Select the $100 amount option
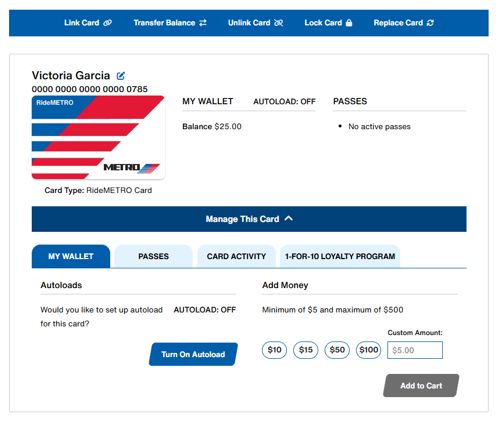 pyautogui.click(x=368, y=350)
